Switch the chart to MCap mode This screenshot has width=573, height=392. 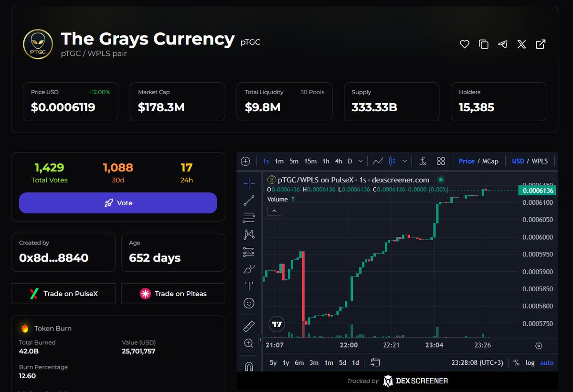coord(490,161)
